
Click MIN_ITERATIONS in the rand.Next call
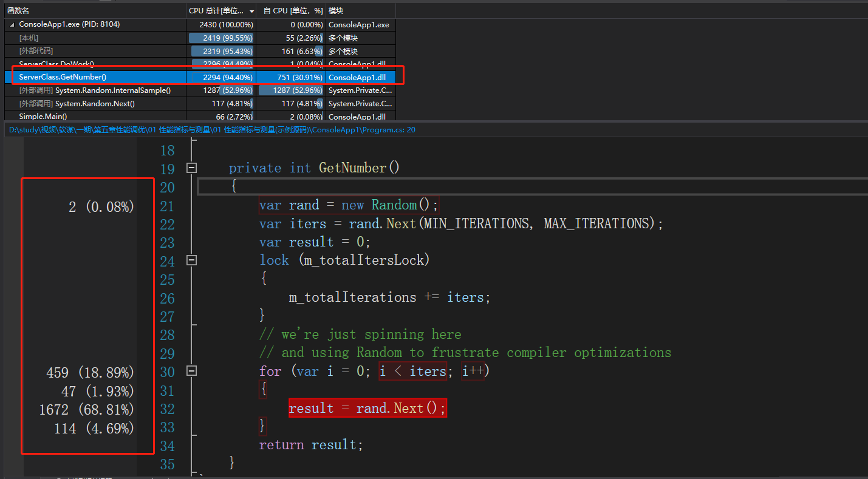click(x=476, y=224)
